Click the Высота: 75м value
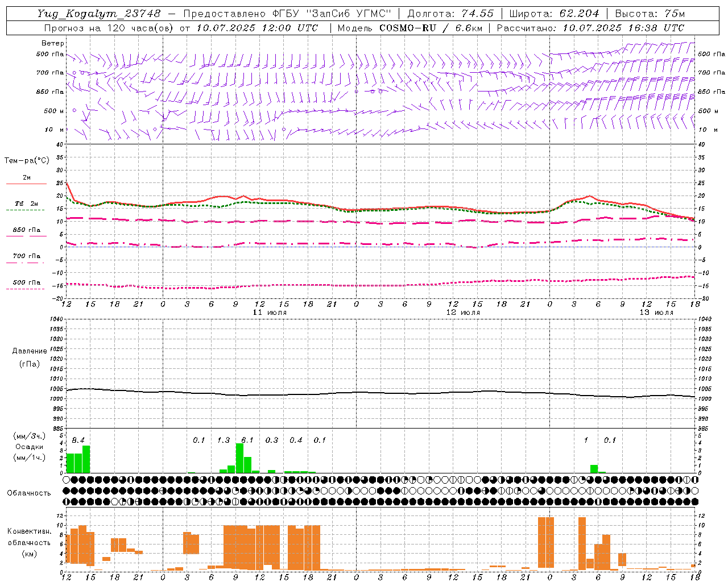This screenshot has height=582, width=728. pos(651,14)
